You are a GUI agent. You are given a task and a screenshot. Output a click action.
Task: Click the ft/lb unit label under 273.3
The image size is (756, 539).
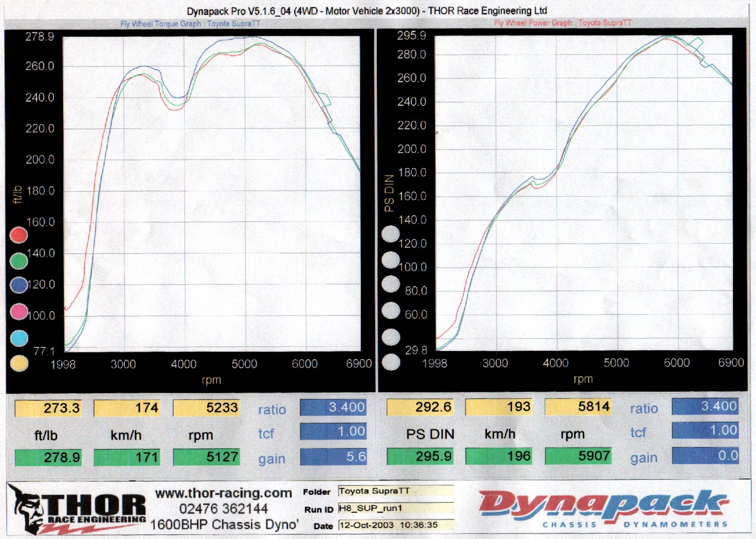coord(46,435)
